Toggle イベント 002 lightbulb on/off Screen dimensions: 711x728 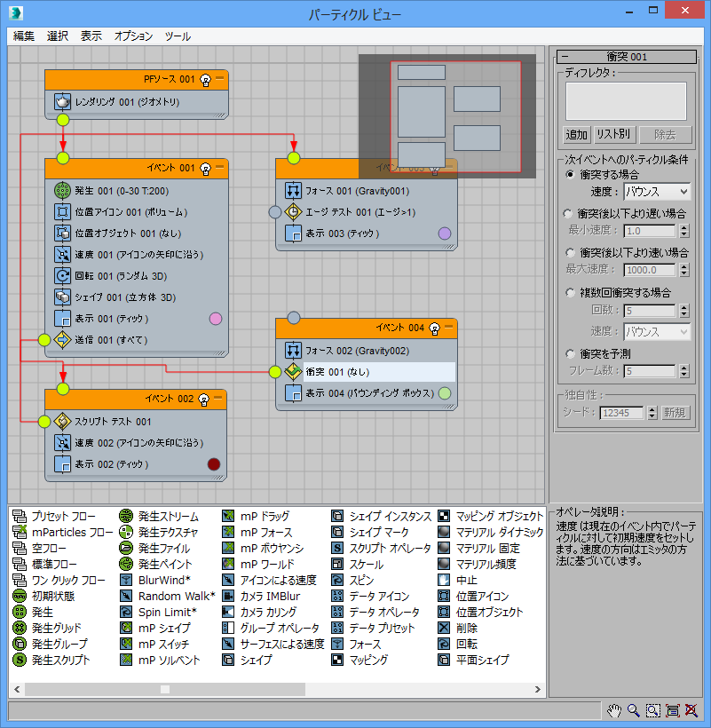pos(203,400)
